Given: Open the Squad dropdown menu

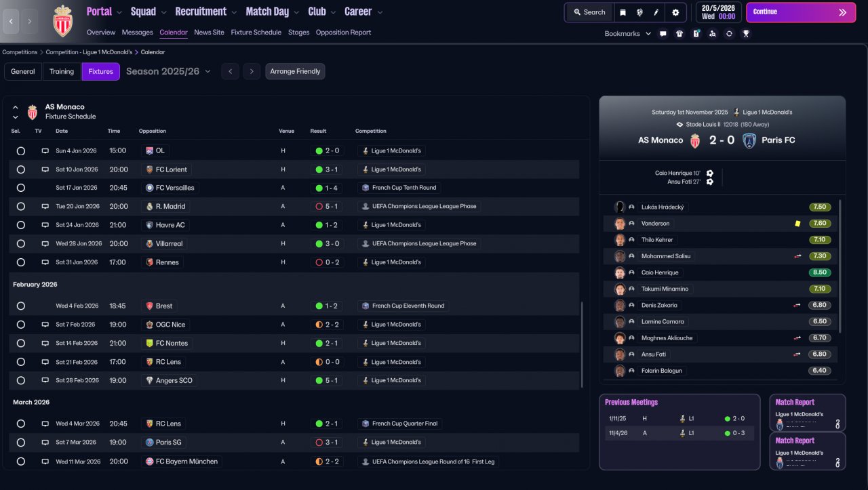Looking at the screenshot, I should pos(149,12).
